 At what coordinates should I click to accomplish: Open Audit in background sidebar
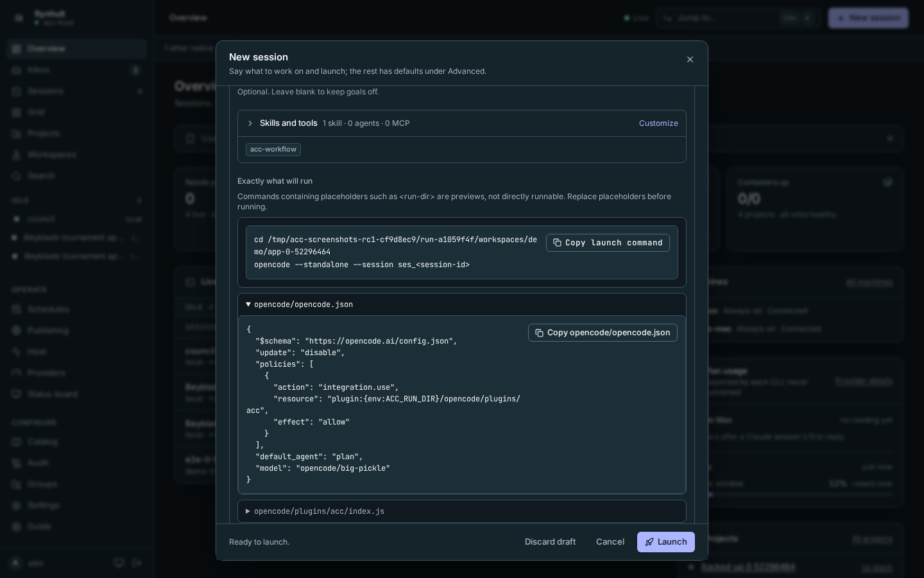tap(77, 463)
